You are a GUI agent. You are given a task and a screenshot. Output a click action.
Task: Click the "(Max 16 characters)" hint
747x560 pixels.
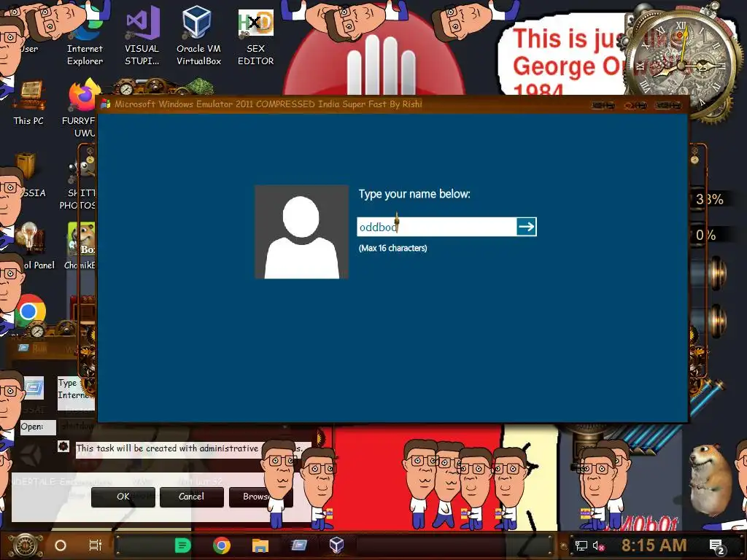click(393, 248)
